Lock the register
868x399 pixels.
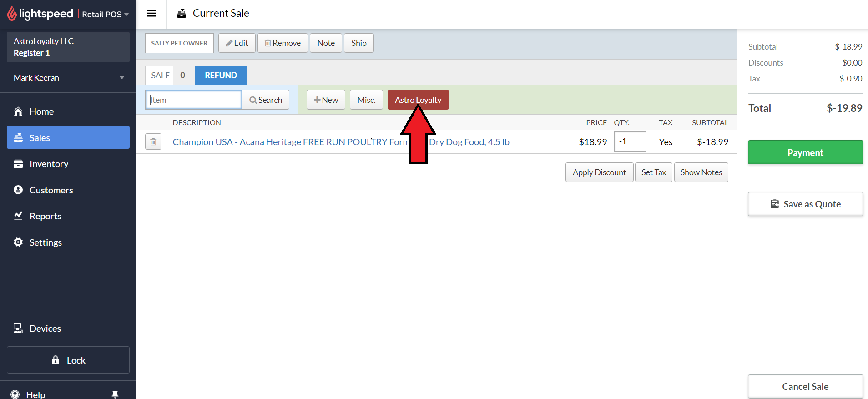coord(68,360)
